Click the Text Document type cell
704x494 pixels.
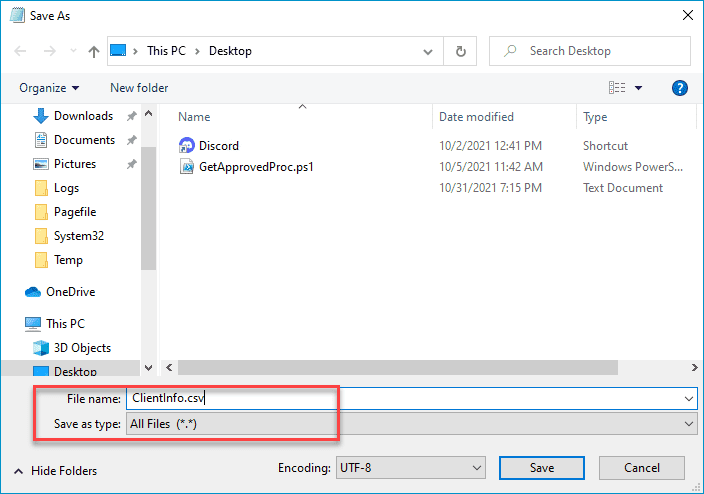pyautogui.click(x=623, y=188)
